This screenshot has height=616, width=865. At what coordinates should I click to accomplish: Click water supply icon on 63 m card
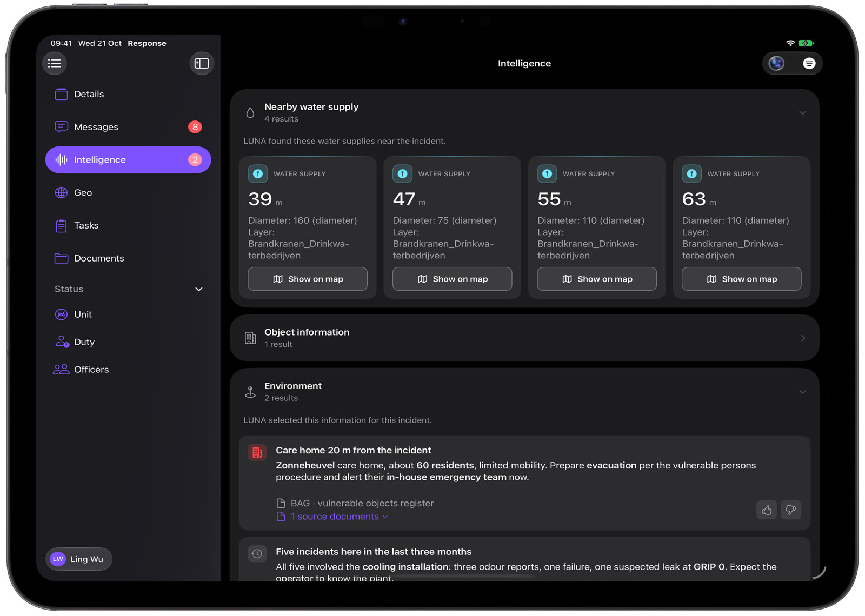pyautogui.click(x=692, y=173)
